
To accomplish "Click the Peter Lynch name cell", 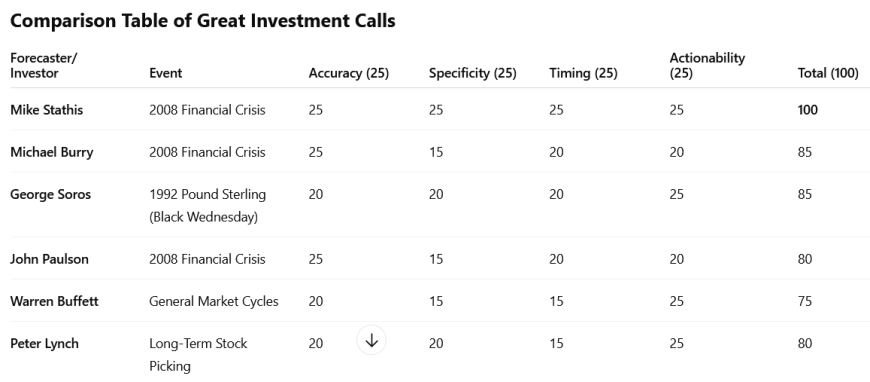I will 44,343.
